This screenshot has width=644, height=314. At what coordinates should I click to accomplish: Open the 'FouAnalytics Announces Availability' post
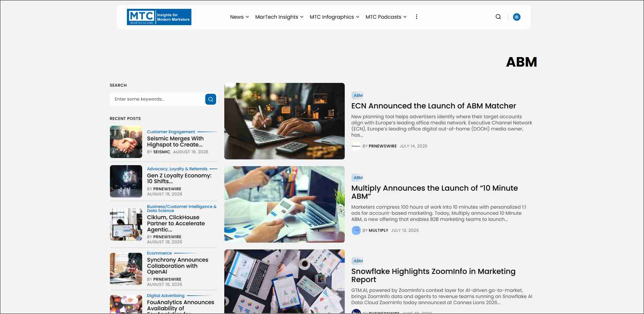(x=181, y=306)
